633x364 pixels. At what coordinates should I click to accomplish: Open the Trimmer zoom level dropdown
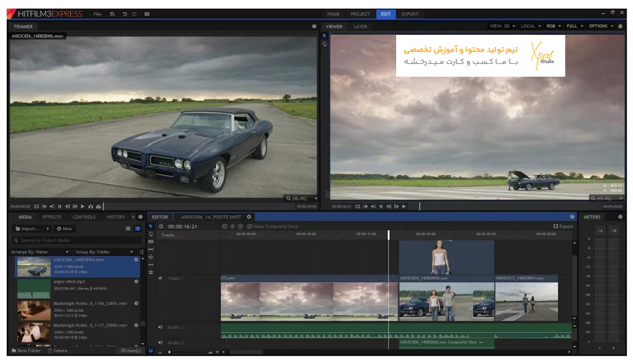(x=302, y=198)
